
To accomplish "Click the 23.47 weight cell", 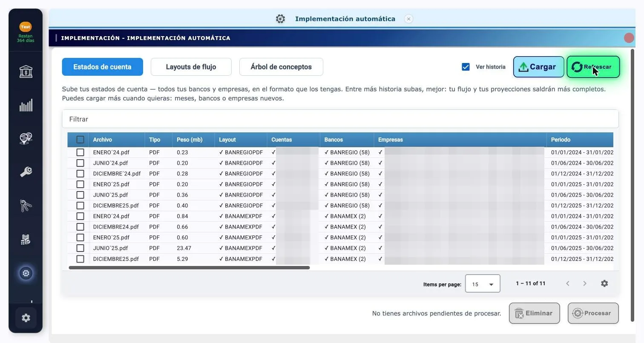I will tap(184, 248).
